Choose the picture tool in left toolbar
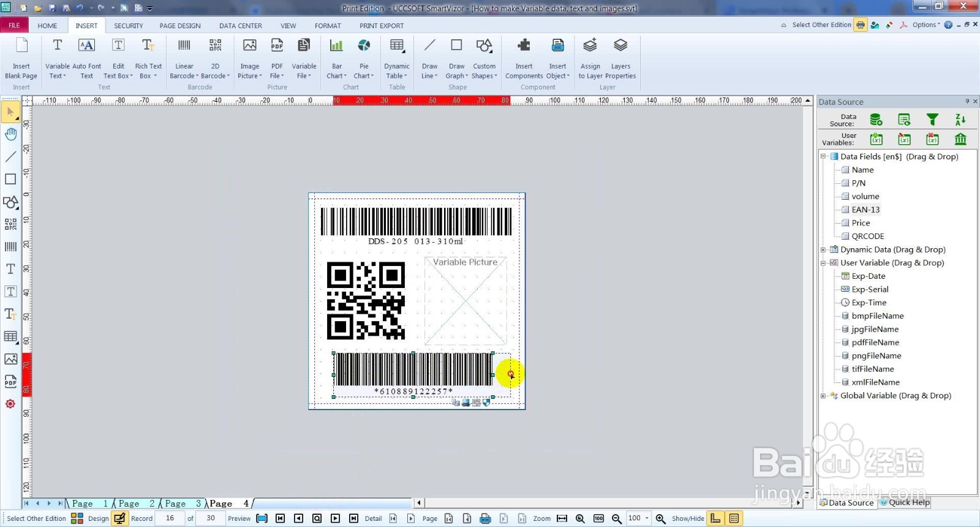This screenshot has width=980, height=527. tap(10, 358)
